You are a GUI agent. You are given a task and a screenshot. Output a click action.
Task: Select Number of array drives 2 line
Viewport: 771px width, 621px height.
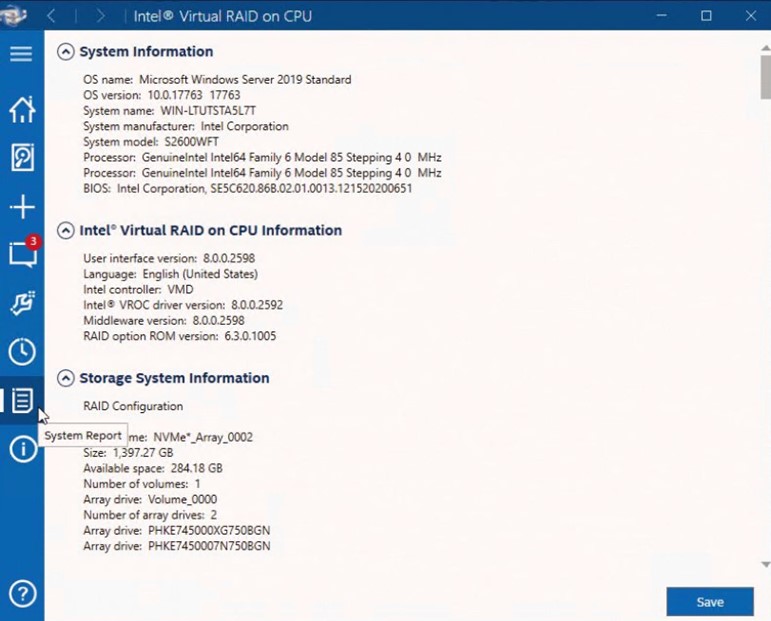tap(150, 515)
